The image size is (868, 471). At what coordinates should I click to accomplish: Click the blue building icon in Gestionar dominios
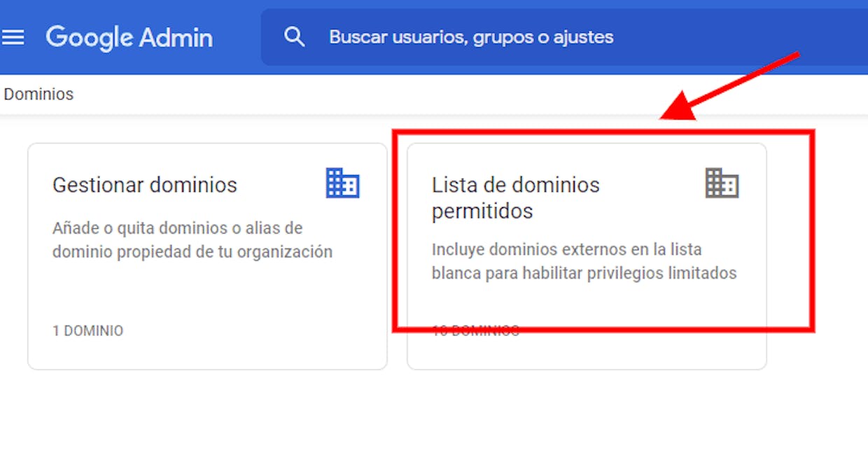pyautogui.click(x=343, y=183)
